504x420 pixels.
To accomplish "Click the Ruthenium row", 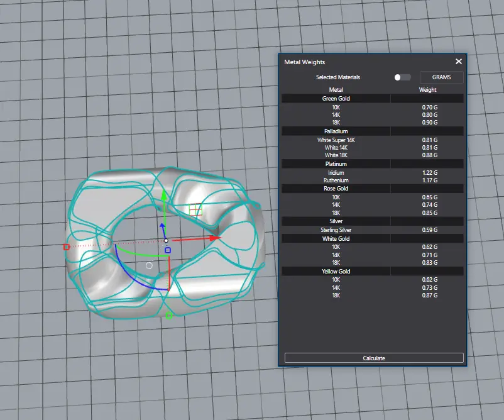I will pos(373,180).
